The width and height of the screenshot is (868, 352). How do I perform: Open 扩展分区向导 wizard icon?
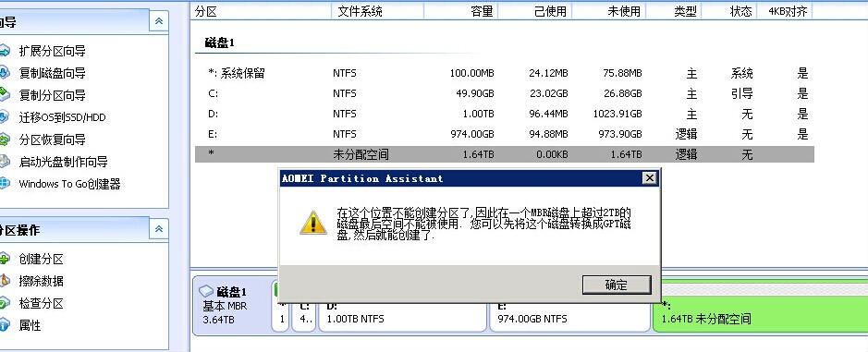pyautogui.click(x=5, y=51)
